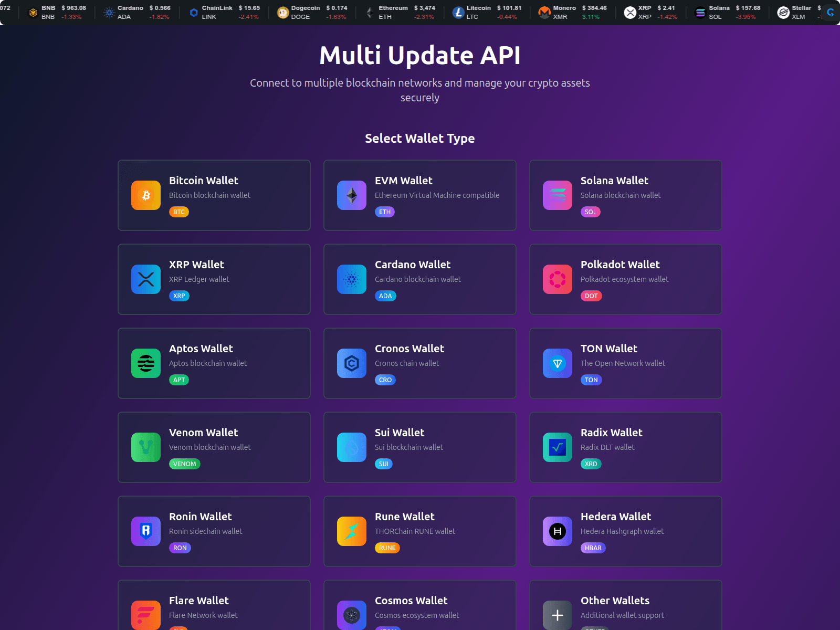Click the XRP icon in ticker
Image resolution: width=840 pixels, height=630 pixels.
click(x=630, y=13)
